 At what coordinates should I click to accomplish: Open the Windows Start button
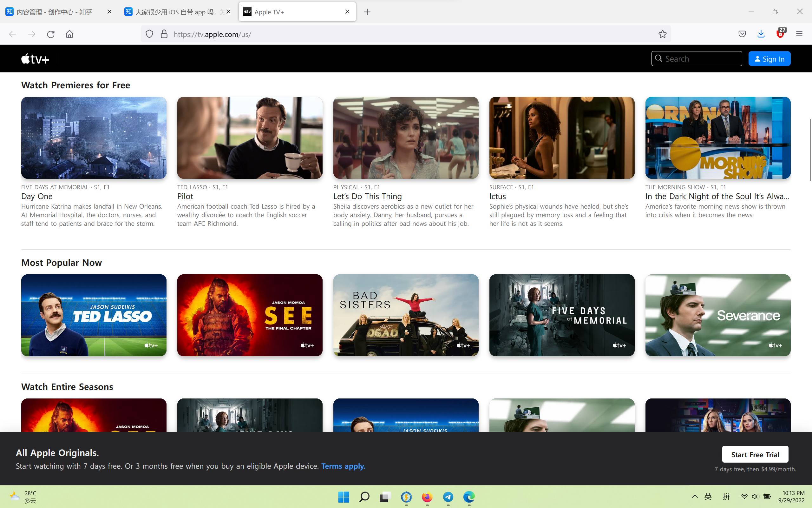[x=343, y=497]
